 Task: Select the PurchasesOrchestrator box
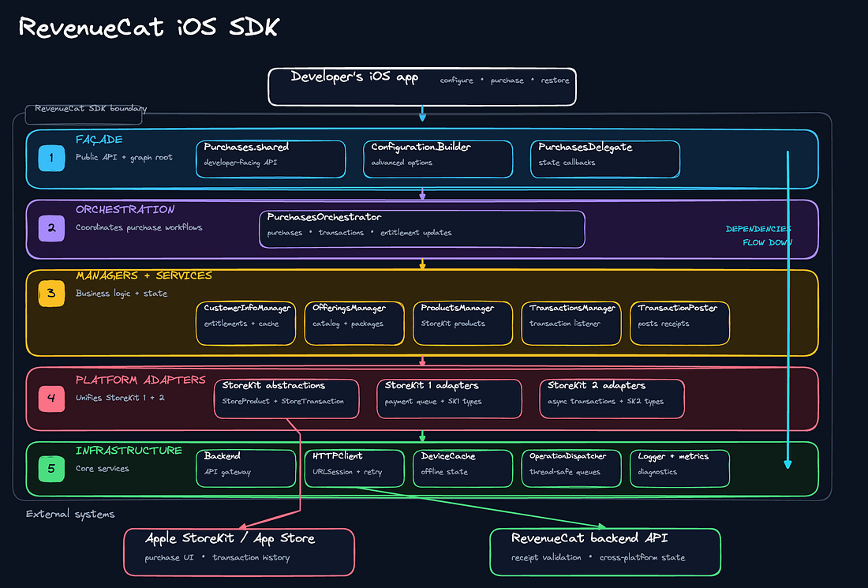(422, 229)
